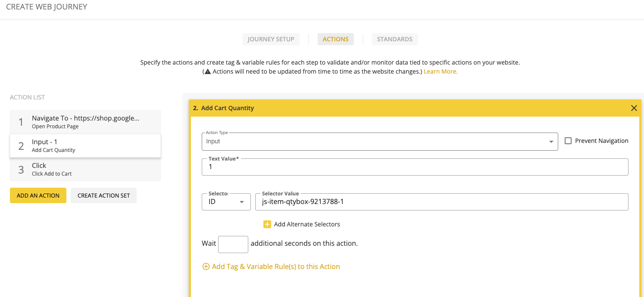Image resolution: width=644 pixels, height=297 pixels.
Task: Expand the Selector type dropdown showing ID
Action: tap(226, 202)
